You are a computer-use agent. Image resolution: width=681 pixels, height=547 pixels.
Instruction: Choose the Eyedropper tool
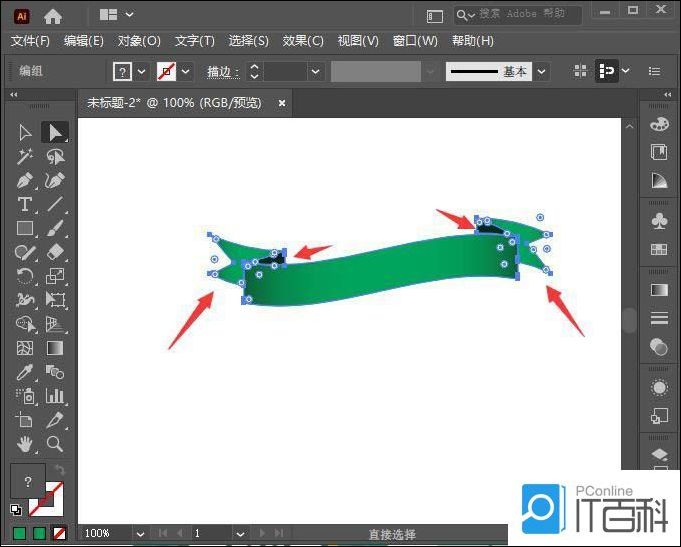click(x=25, y=372)
